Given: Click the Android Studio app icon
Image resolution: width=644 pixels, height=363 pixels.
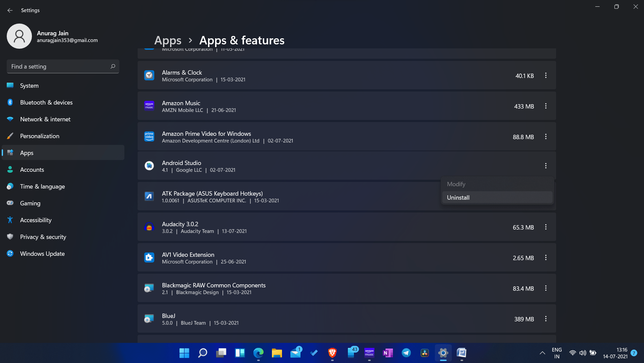Looking at the screenshot, I should coord(149,166).
